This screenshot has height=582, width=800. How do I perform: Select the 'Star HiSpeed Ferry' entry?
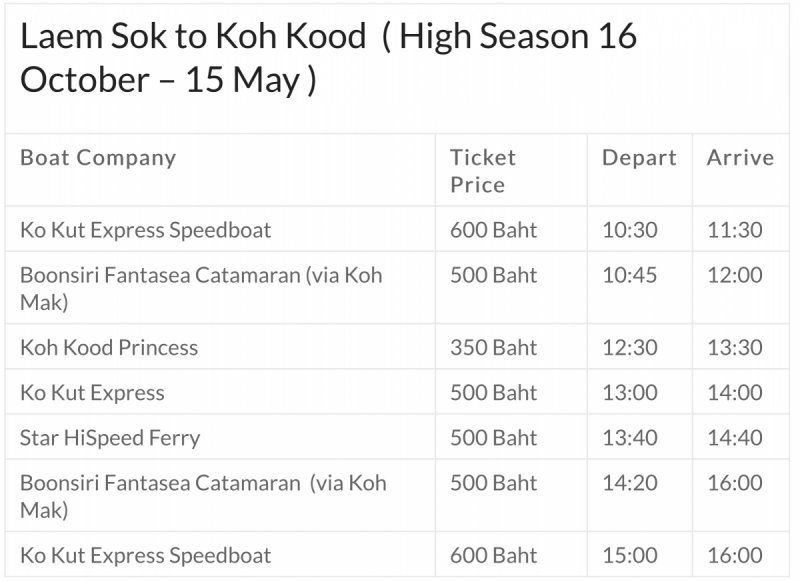tap(110, 438)
